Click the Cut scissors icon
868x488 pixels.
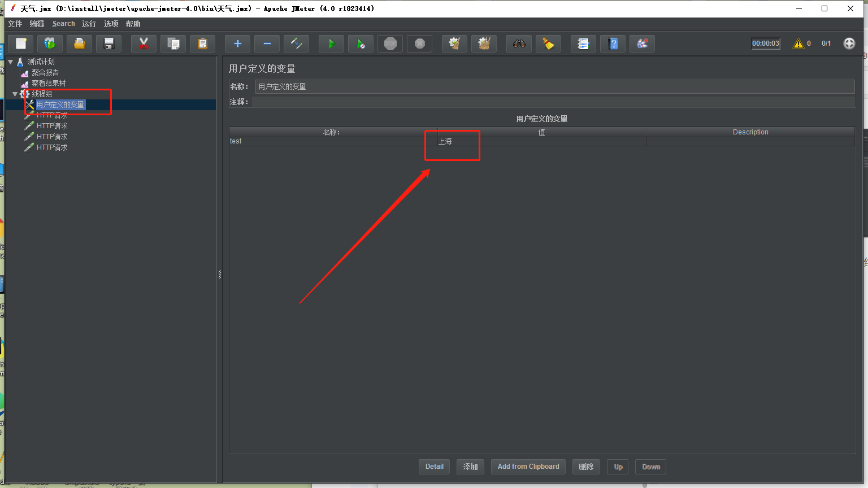coord(144,43)
